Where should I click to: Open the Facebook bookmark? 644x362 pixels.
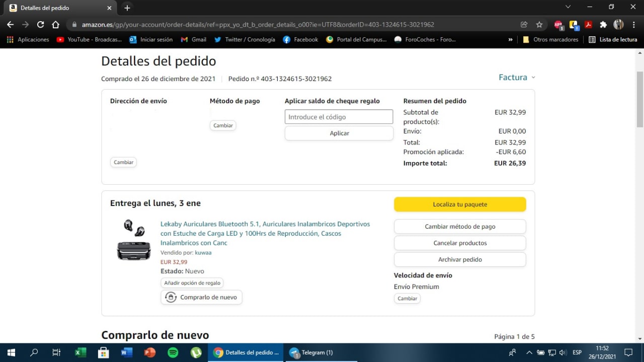(x=300, y=39)
